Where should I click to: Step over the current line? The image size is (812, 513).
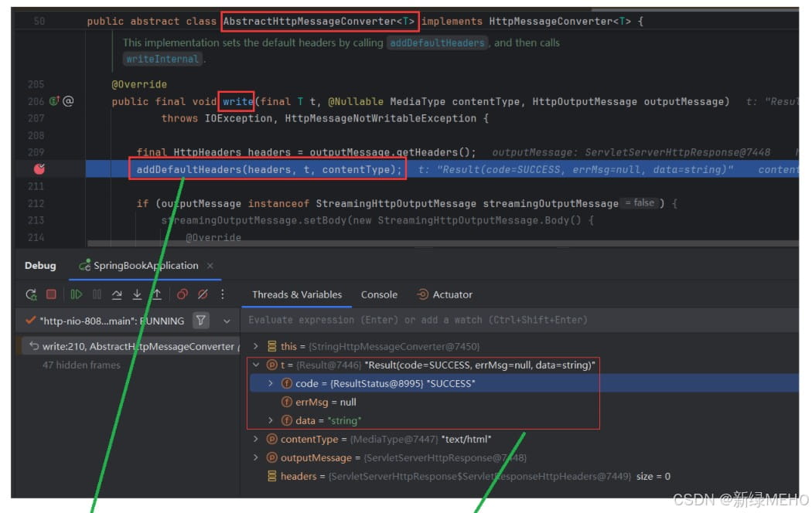[117, 294]
